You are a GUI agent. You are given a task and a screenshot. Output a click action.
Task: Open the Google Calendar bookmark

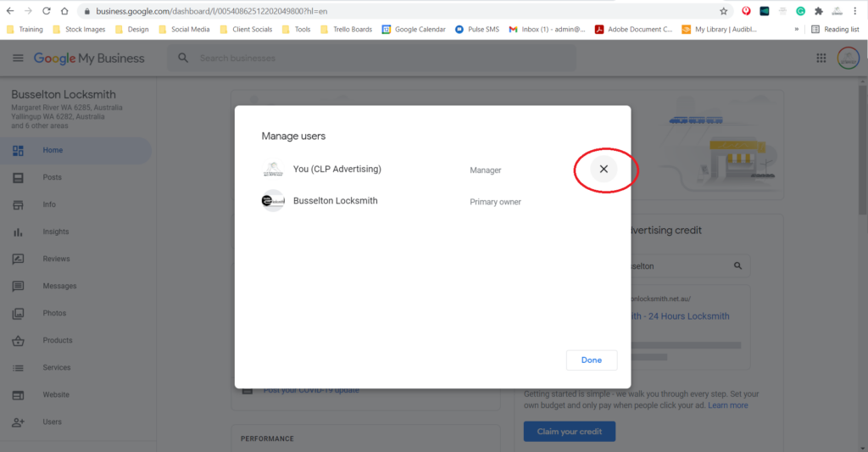click(414, 30)
